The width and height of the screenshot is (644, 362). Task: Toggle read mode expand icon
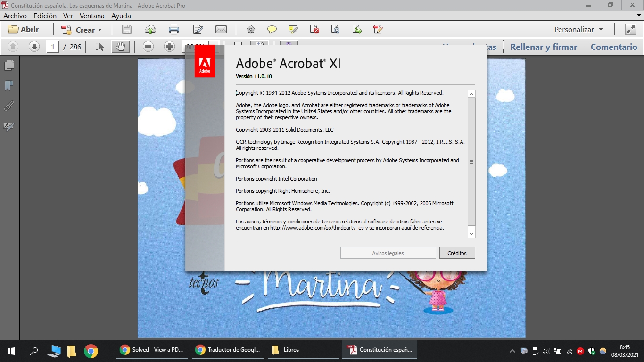631,29
